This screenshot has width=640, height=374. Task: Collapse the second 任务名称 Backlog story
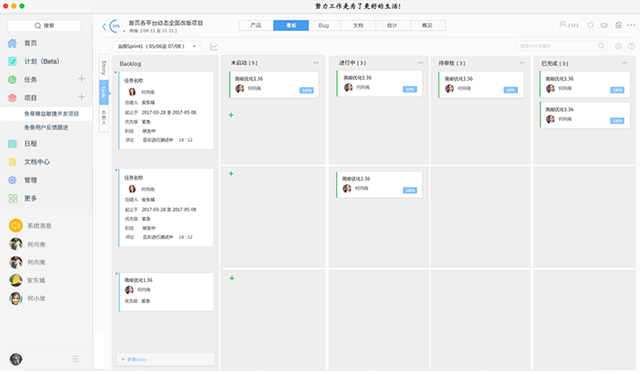pyautogui.click(x=116, y=170)
